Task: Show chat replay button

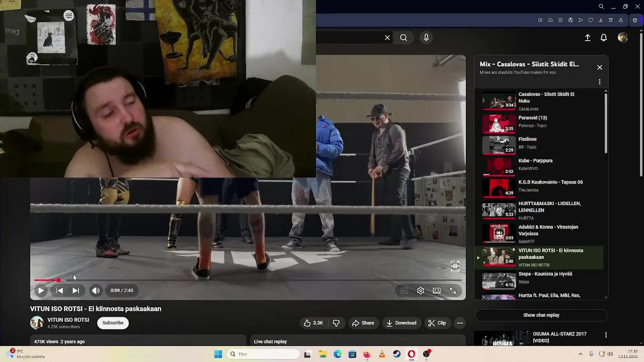Action: coord(541,315)
